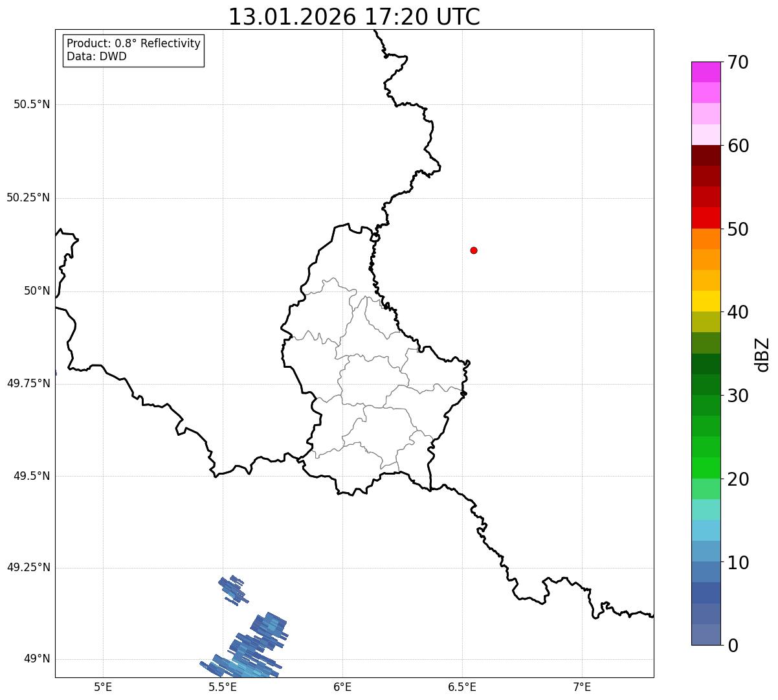Click the latitude label 50.5°N
Screen dimensions: 778x700
point(32,104)
